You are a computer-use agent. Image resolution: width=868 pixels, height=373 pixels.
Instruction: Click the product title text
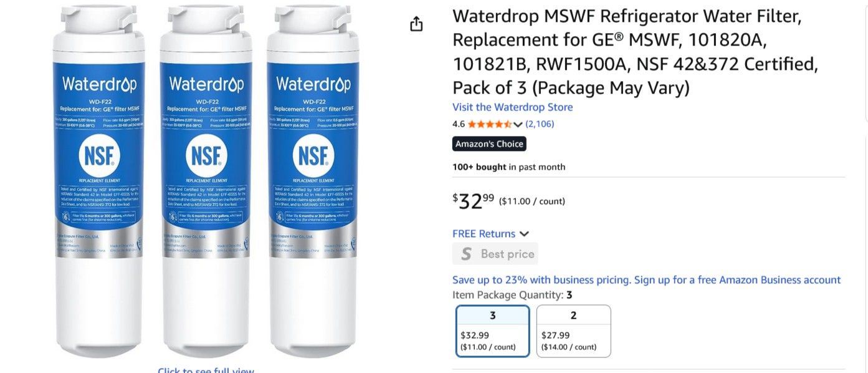click(635, 52)
